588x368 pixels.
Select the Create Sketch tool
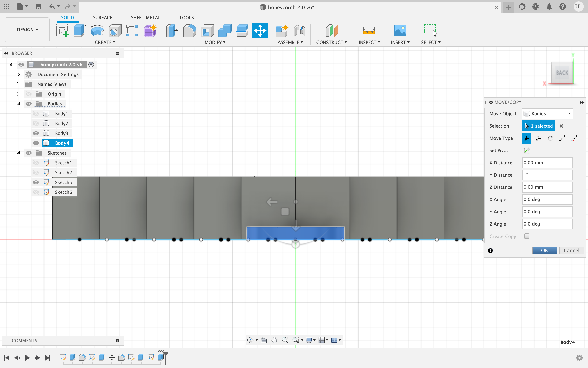[62, 31]
